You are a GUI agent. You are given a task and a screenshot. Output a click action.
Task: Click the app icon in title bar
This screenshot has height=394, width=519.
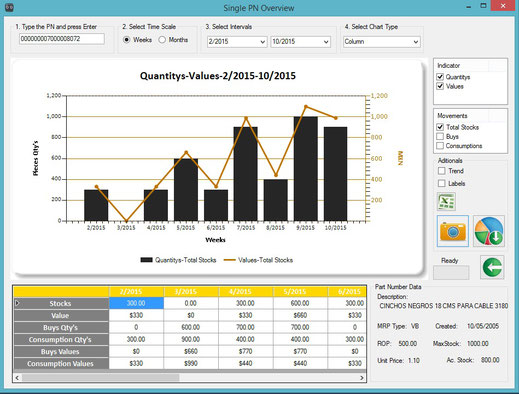[9, 7]
